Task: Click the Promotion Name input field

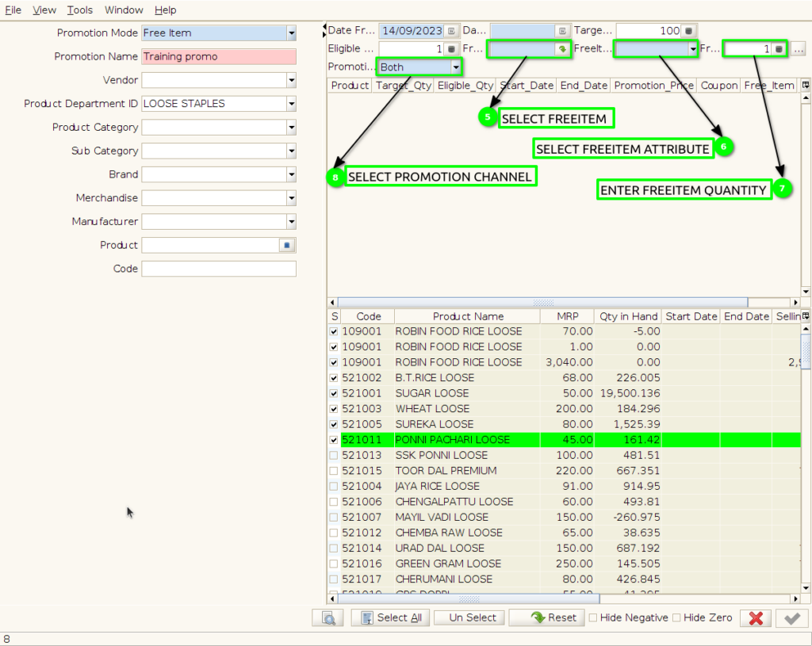Action: [219, 56]
